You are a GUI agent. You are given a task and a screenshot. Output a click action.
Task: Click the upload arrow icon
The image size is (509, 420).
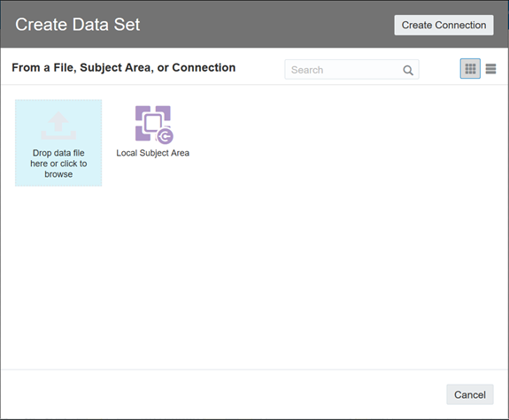click(x=58, y=126)
